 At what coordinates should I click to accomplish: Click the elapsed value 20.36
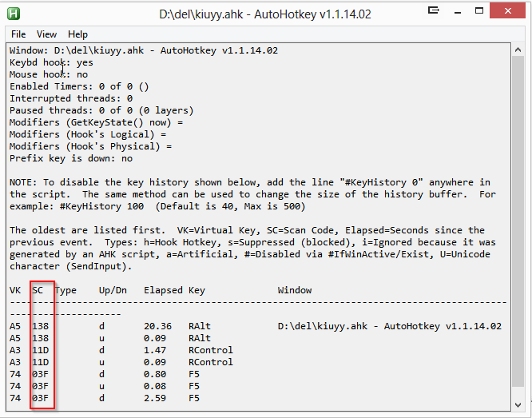pos(158,326)
